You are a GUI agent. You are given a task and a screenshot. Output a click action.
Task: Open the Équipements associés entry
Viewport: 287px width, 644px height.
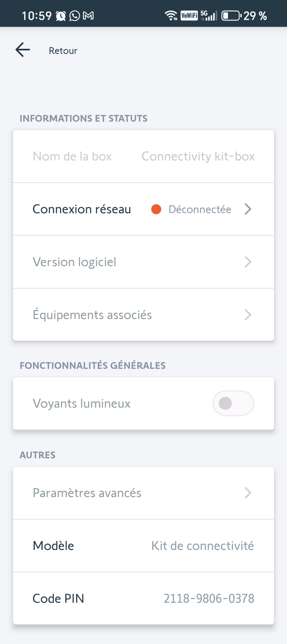point(92,315)
